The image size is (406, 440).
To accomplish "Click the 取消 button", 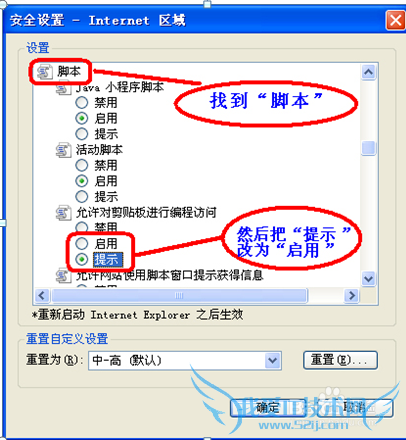I will pos(355,408).
